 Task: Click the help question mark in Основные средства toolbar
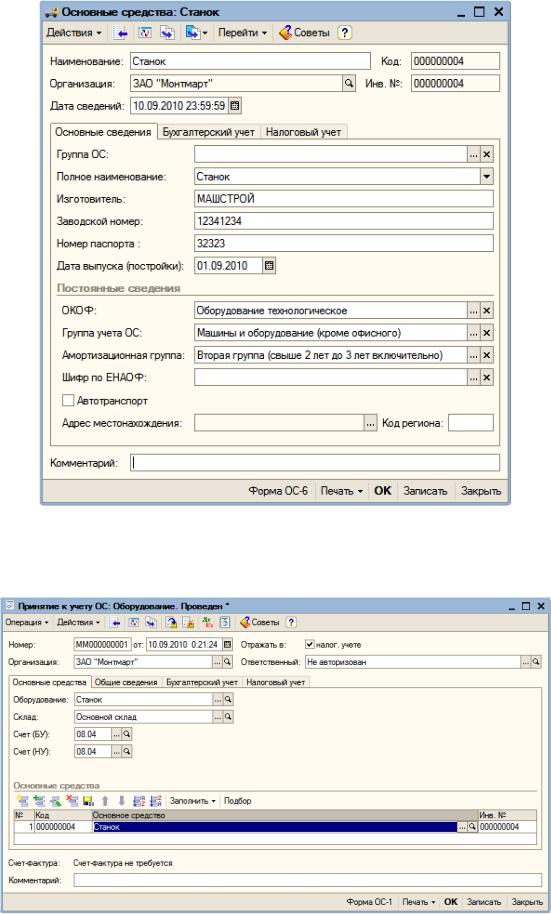point(345,33)
